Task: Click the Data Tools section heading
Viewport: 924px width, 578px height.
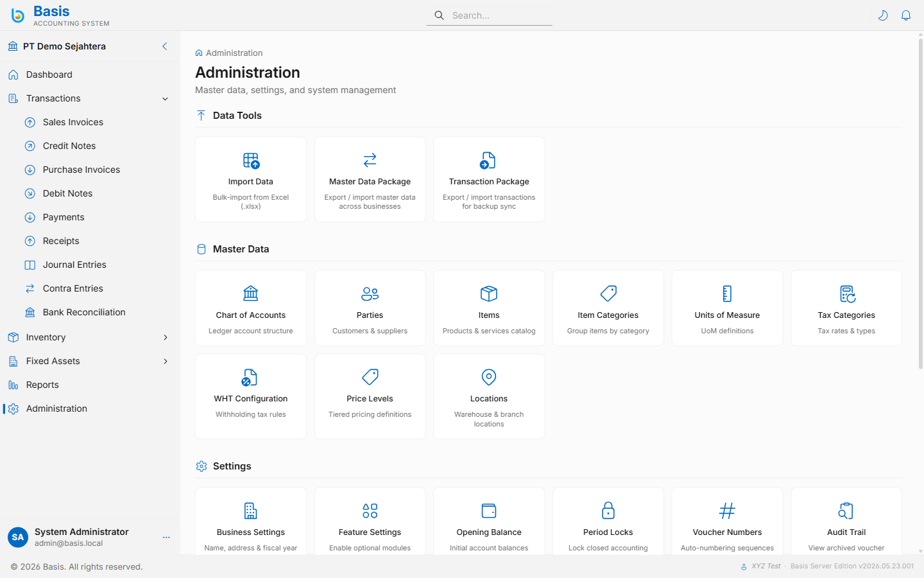Action: 237,116
